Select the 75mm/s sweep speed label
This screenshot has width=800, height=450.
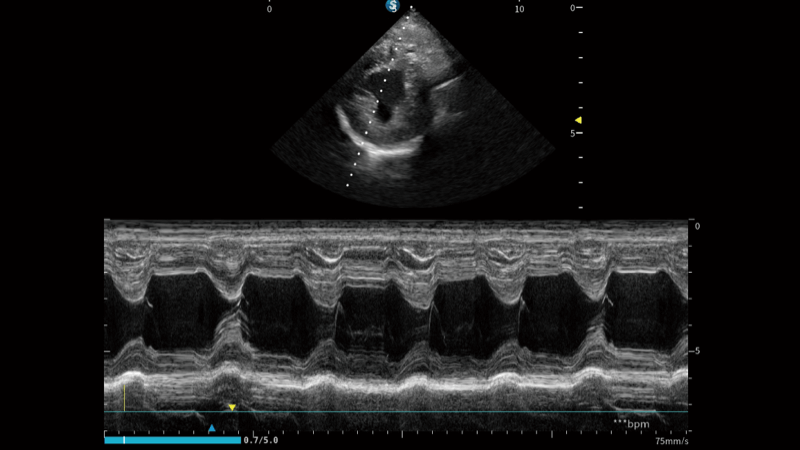pos(671,440)
